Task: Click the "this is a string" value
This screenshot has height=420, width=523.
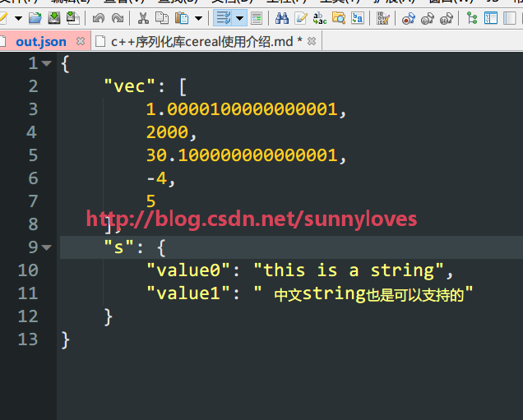Action: click(349, 270)
